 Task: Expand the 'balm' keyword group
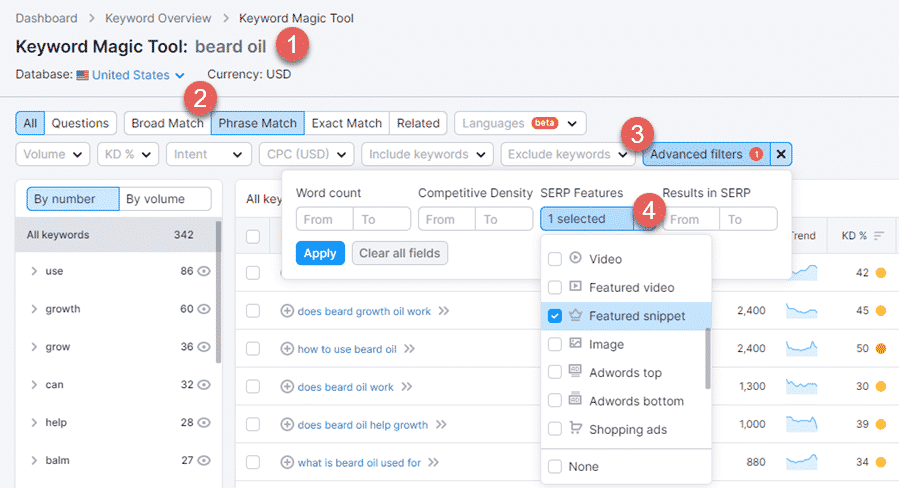click(x=34, y=461)
